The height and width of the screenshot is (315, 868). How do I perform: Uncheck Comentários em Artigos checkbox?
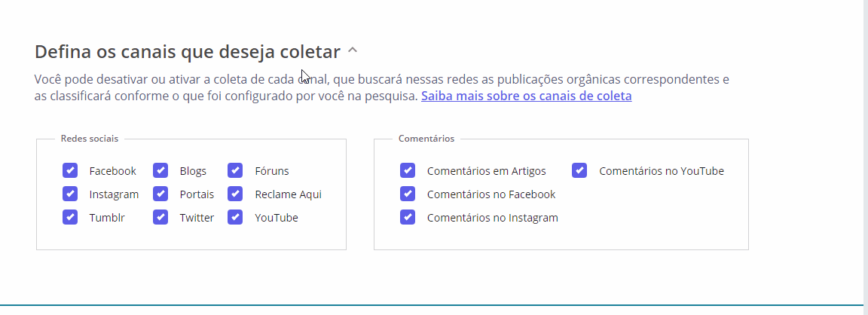[408, 171]
